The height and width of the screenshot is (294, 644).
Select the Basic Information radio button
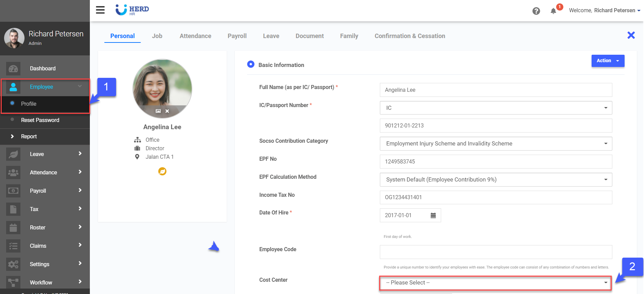pyautogui.click(x=251, y=64)
